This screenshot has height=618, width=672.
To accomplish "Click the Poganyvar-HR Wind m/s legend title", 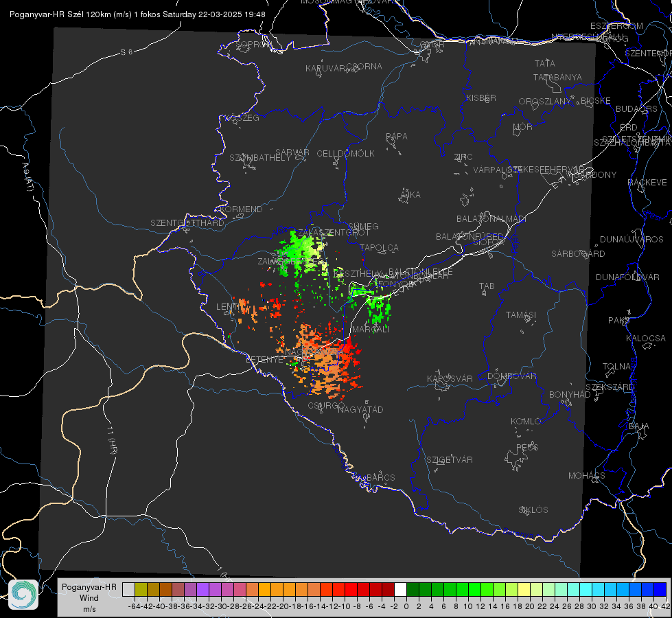I will pyautogui.click(x=89, y=598).
